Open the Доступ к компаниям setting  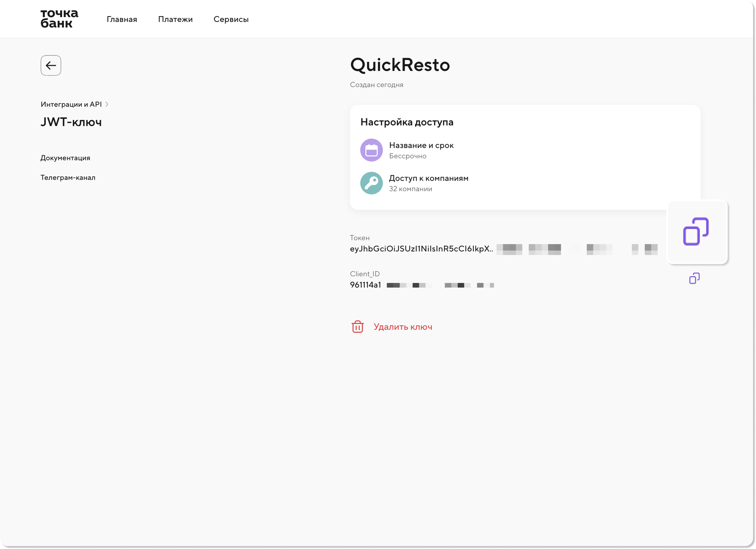tap(429, 179)
